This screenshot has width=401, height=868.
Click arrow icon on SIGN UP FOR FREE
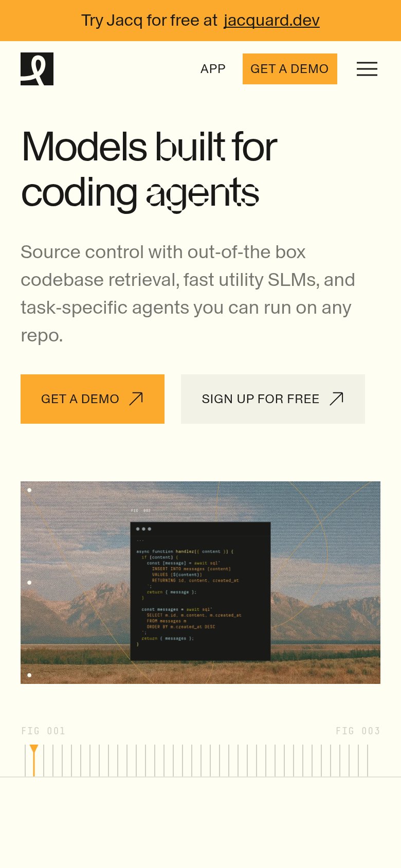click(336, 399)
